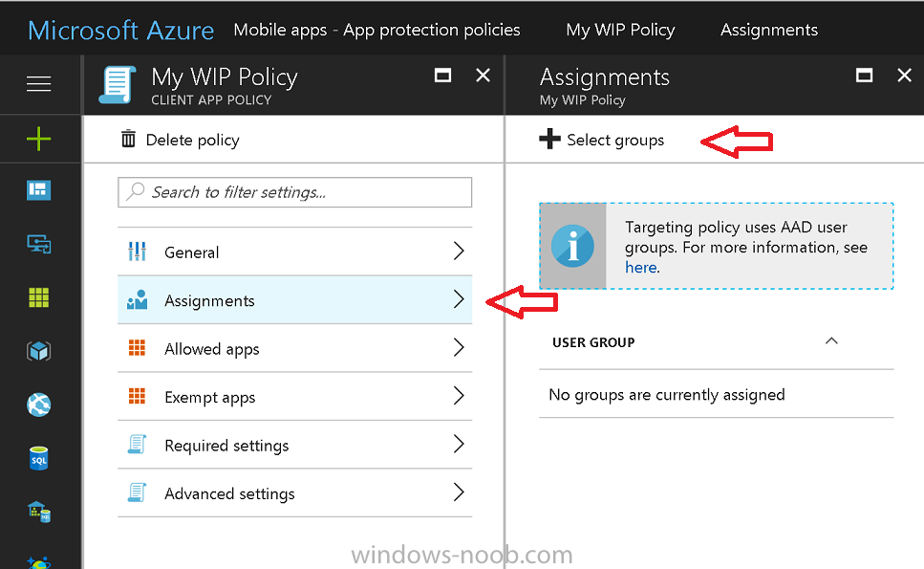Screen dimensions: 924x569
Task: Close the Assignments blade
Action: click(904, 76)
